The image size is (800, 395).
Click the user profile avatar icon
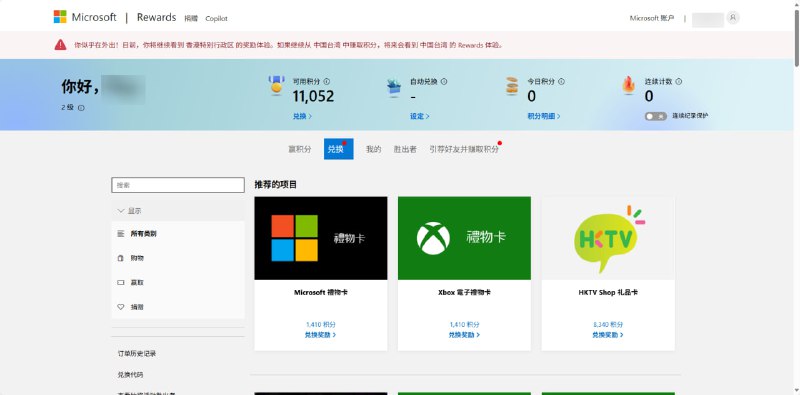[733, 17]
